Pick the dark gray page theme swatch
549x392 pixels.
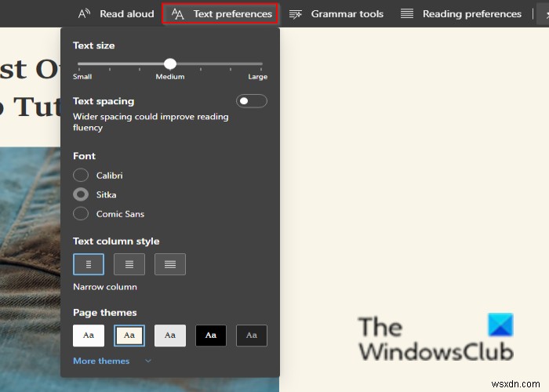pyautogui.click(x=252, y=336)
